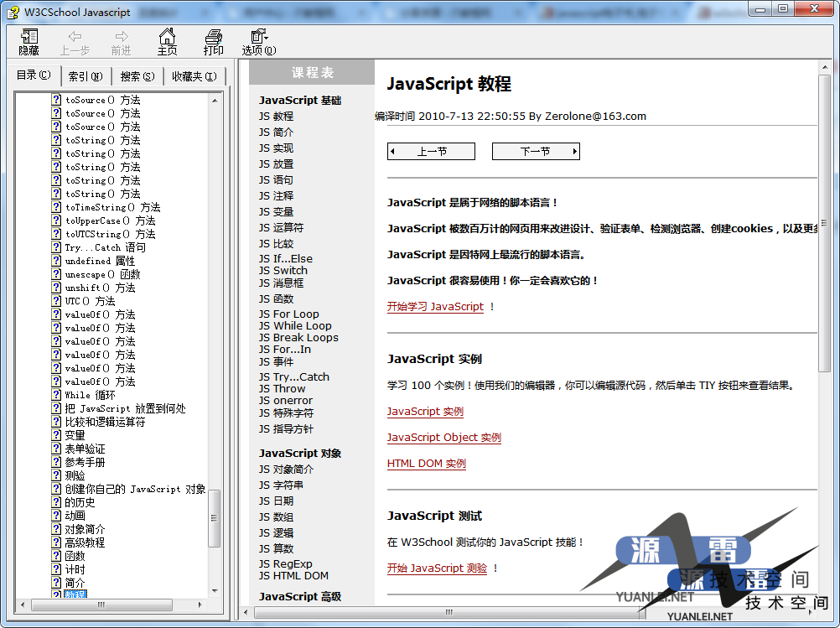Click the topic icon beside toTimeString() 方法
Image resolution: width=840 pixels, height=628 pixels.
[56, 207]
